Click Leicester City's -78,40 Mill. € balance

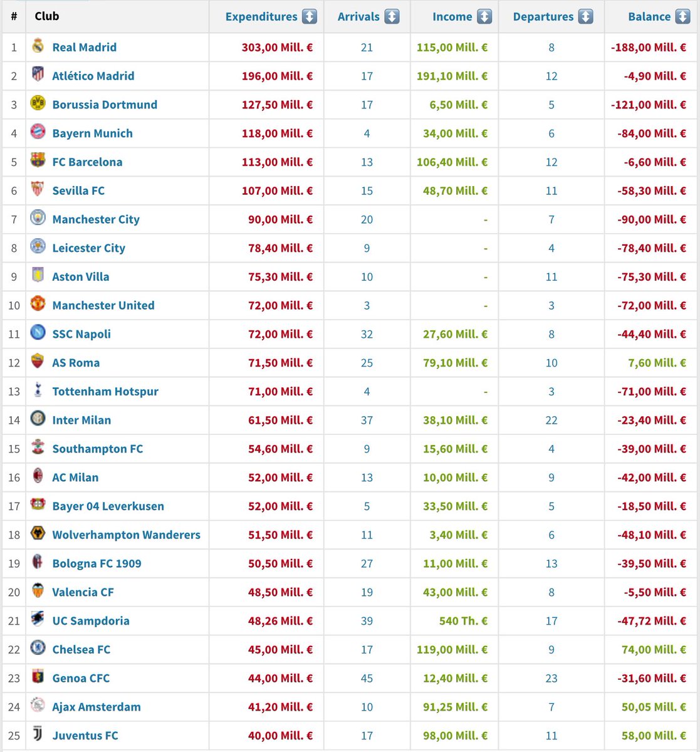point(652,248)
